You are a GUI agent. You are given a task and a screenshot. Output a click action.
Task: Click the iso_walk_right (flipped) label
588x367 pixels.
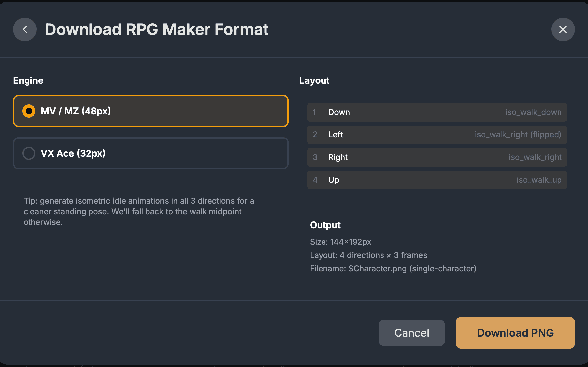518,135
